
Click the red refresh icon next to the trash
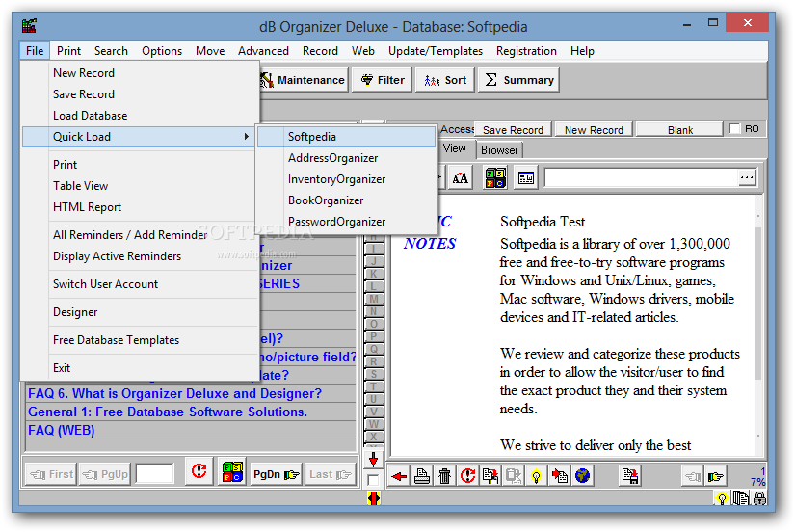coord(467,476)
